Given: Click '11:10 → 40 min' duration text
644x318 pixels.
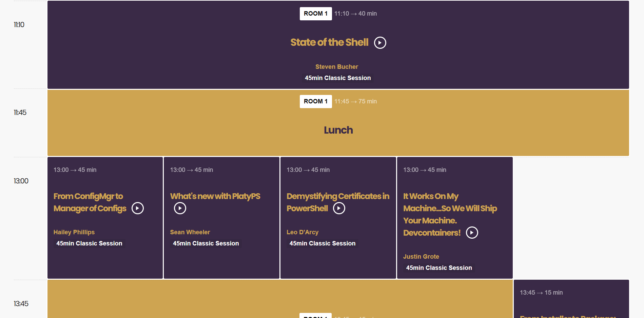Looking at the screenshot, I should 355,14.
